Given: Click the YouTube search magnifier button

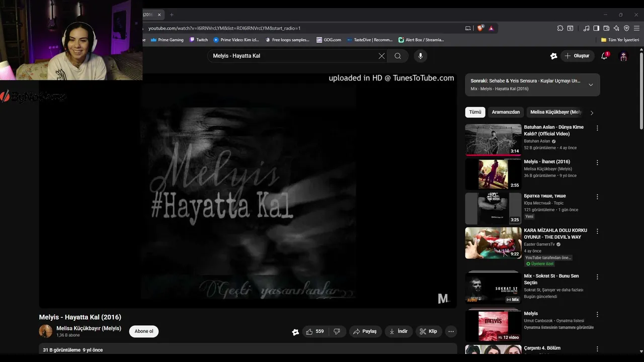Looking at the screenshot, I should [x=398, y=56].
